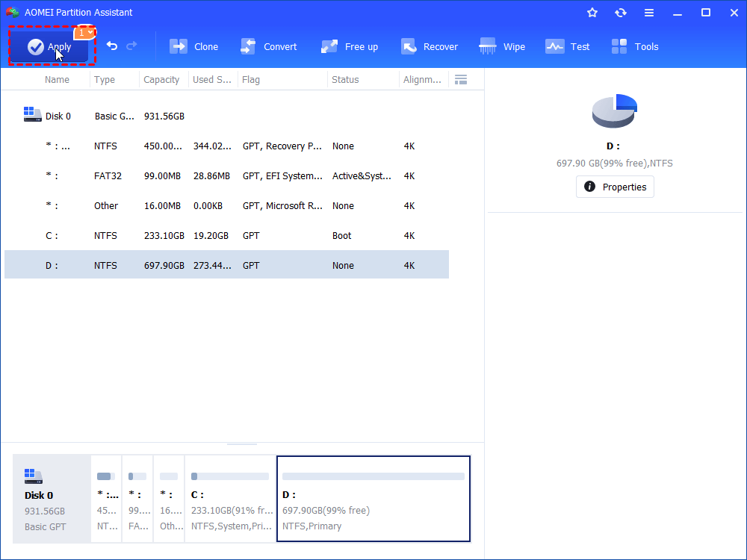Open the Convert menu
This screenshot has height=560, width=747.
pyautogui.click(x=269, y=46)
